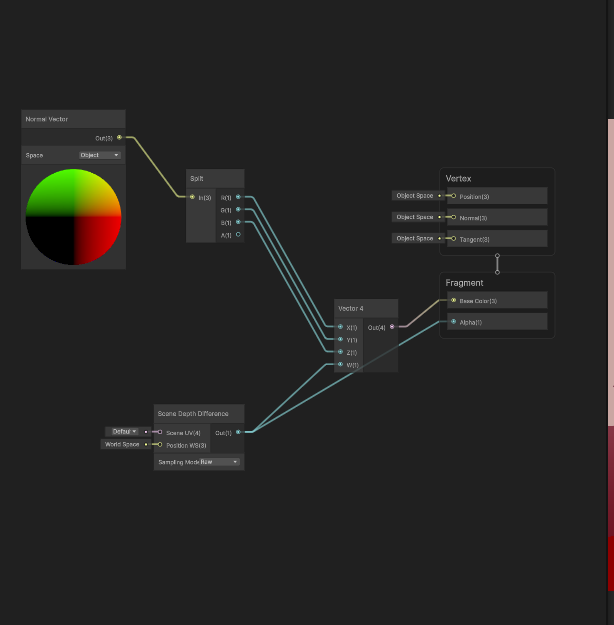Click the Vector 4 Out(4) output port
The height and width of the screenshot is (625, 614).
[x=392, y=327]
